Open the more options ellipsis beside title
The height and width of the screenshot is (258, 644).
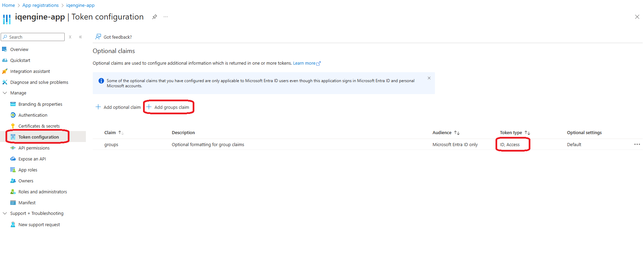coord(166,17)
